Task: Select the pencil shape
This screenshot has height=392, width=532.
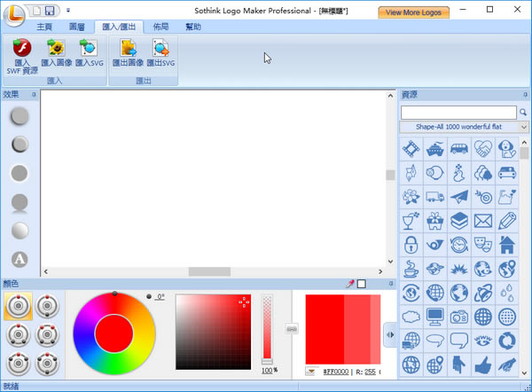Action: point(507,221)
